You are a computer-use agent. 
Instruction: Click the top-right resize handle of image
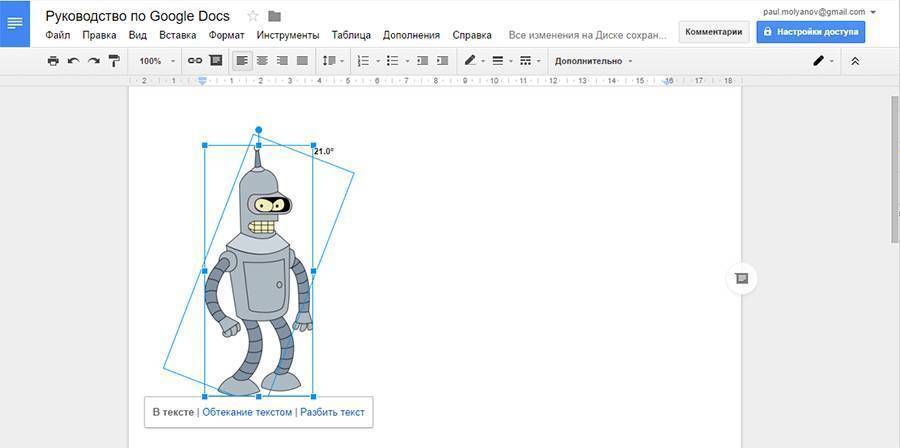[x=313, y=145]
